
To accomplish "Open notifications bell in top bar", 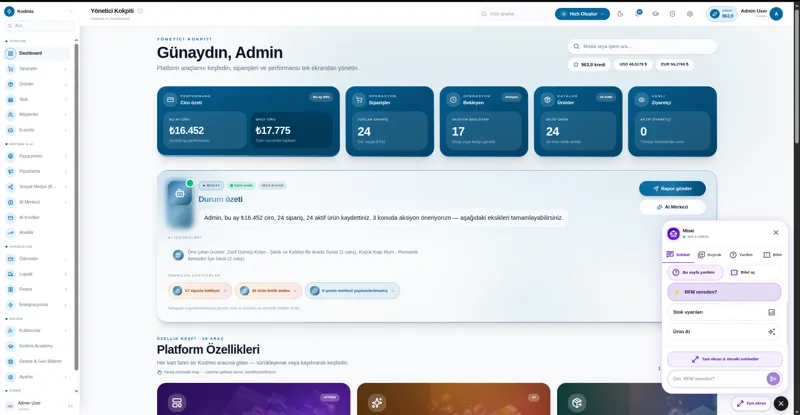I will (638, 14).
